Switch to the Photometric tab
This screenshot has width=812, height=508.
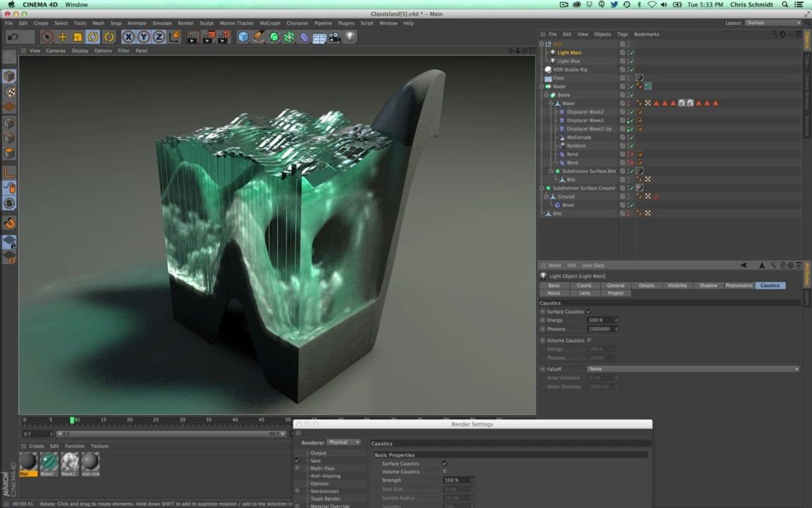click(x=739, y=286)
